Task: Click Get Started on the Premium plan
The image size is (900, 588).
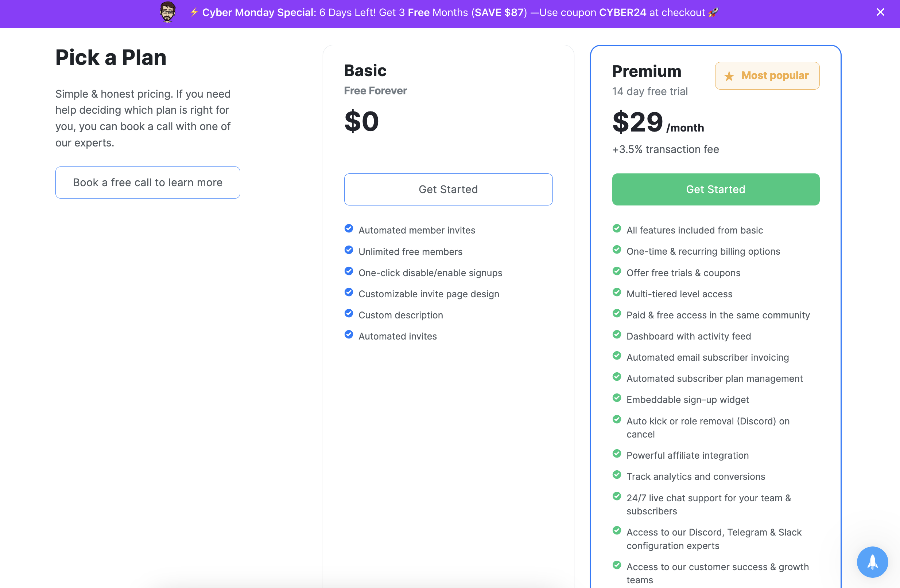Action: click(x=715, y=189)
